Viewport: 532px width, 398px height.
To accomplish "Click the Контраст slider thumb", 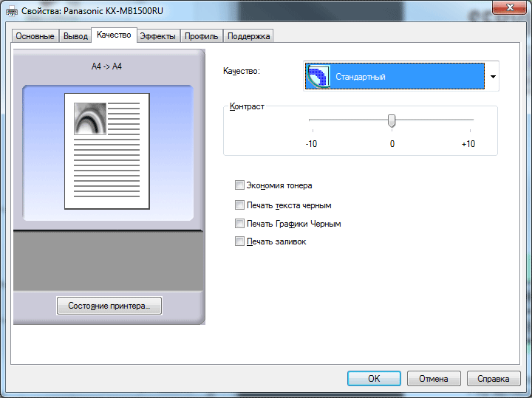I will 392,120.
